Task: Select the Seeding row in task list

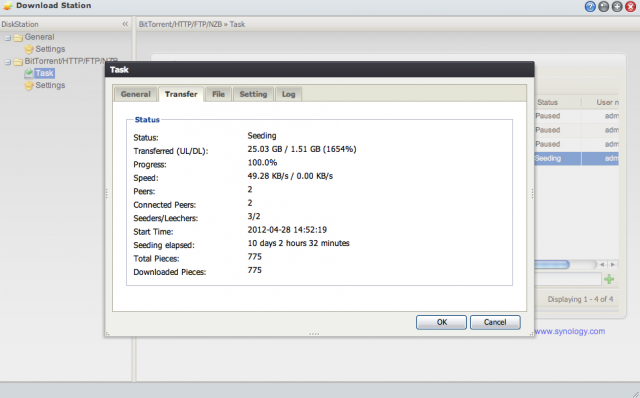Action: coord(576,158)
